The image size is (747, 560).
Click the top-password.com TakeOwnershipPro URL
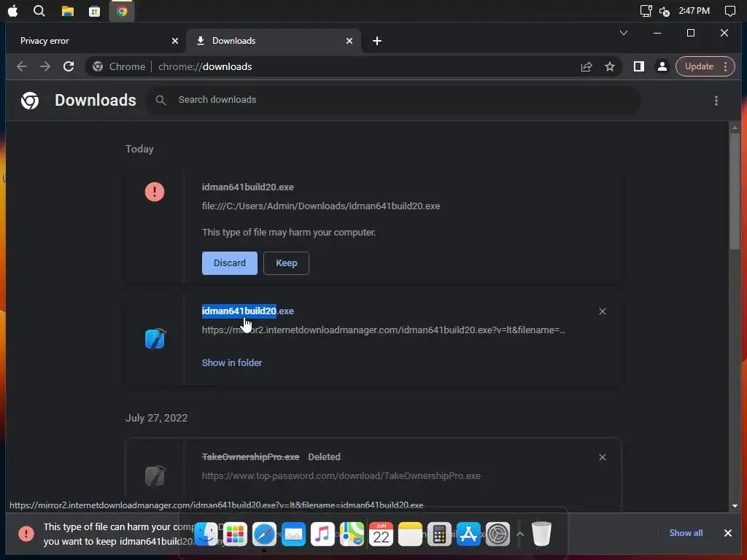pos(341,475)
